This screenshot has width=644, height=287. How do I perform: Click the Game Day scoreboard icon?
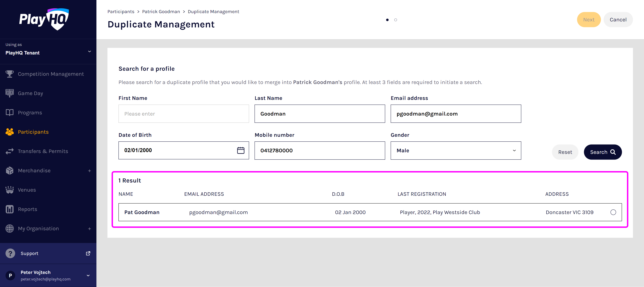9,93
